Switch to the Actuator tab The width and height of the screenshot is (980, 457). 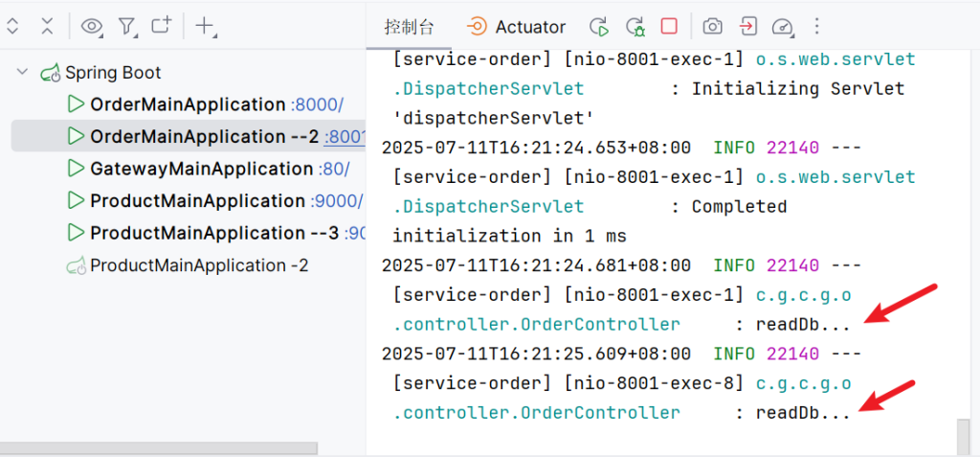tap(517, 27)
